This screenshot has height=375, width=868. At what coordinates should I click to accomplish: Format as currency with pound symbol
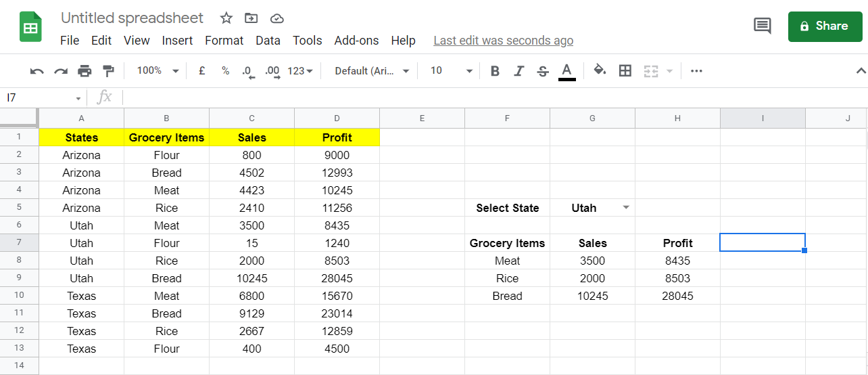202,70
